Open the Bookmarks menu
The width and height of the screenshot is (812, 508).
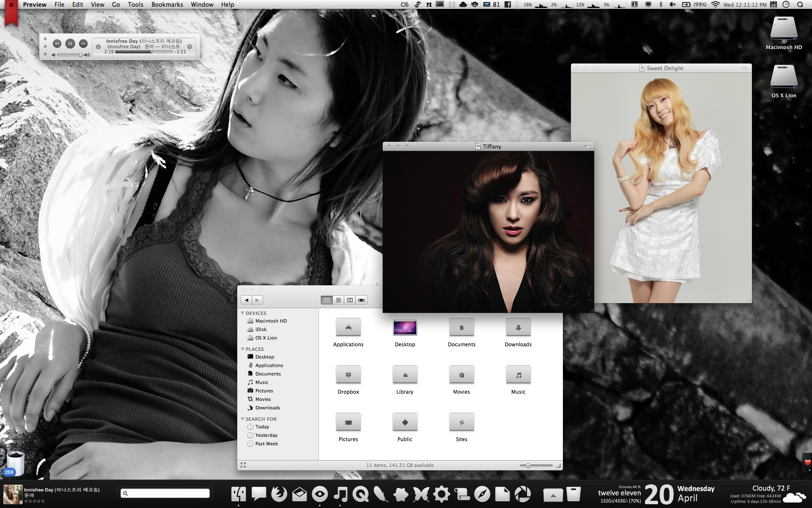pyautogui.click(x=167, y=5)
